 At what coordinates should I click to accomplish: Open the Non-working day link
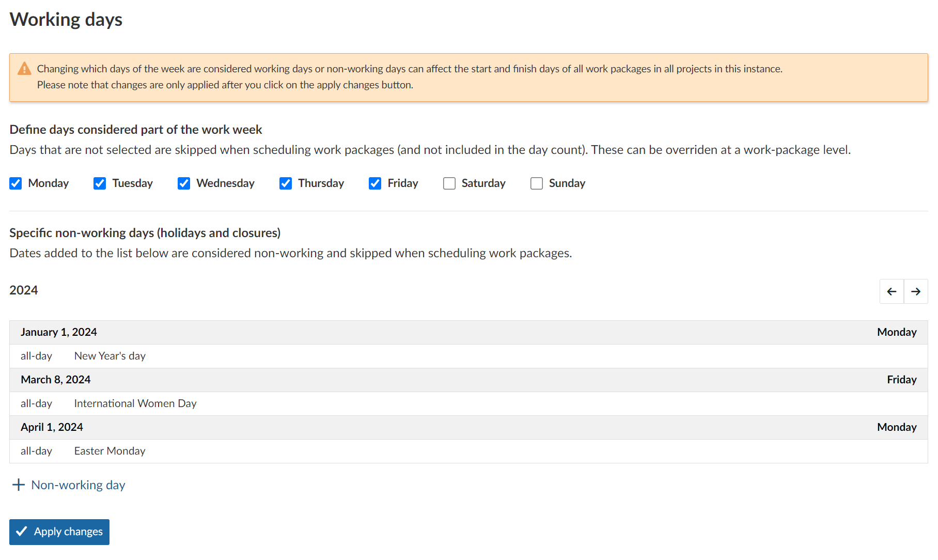coord(77,485)
